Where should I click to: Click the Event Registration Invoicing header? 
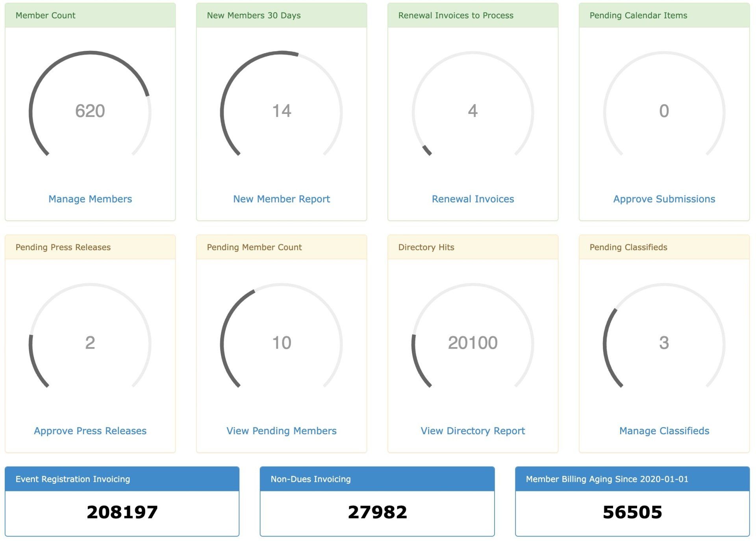[122, 479]
